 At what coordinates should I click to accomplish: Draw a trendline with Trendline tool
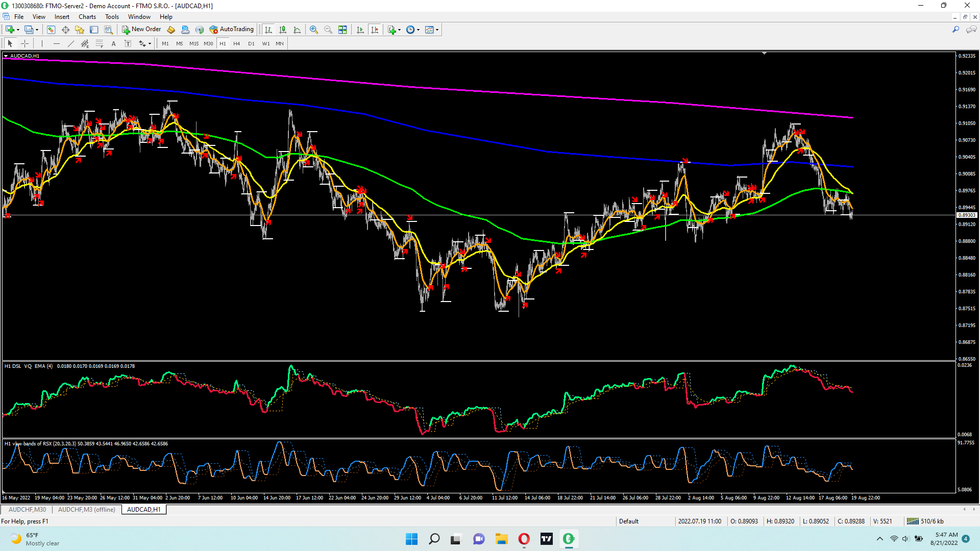pos(71,43)
